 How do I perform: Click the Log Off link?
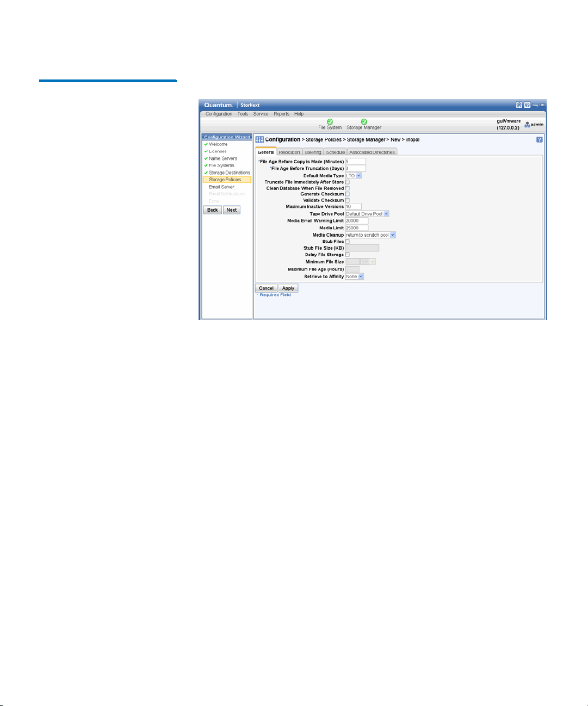point(538,105)
